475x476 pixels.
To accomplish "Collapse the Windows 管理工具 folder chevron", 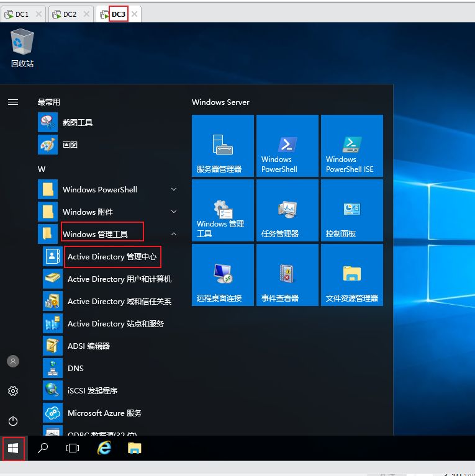I will point(174,234).
